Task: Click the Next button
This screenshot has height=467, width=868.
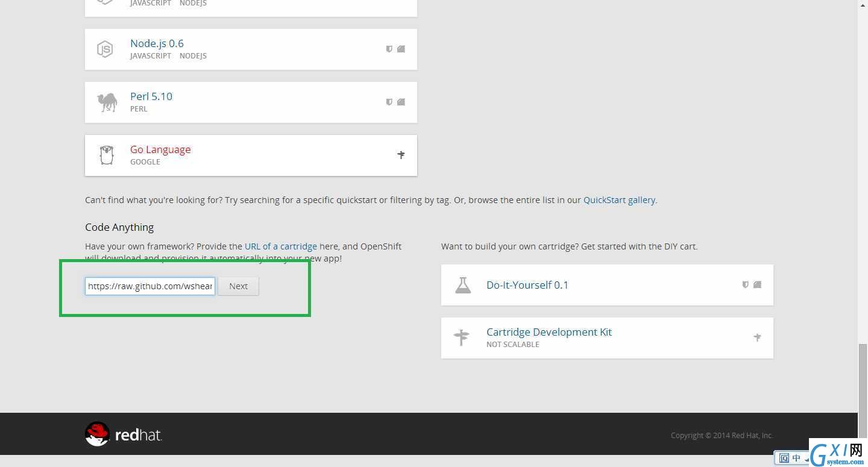Action: tap(238, 286)
